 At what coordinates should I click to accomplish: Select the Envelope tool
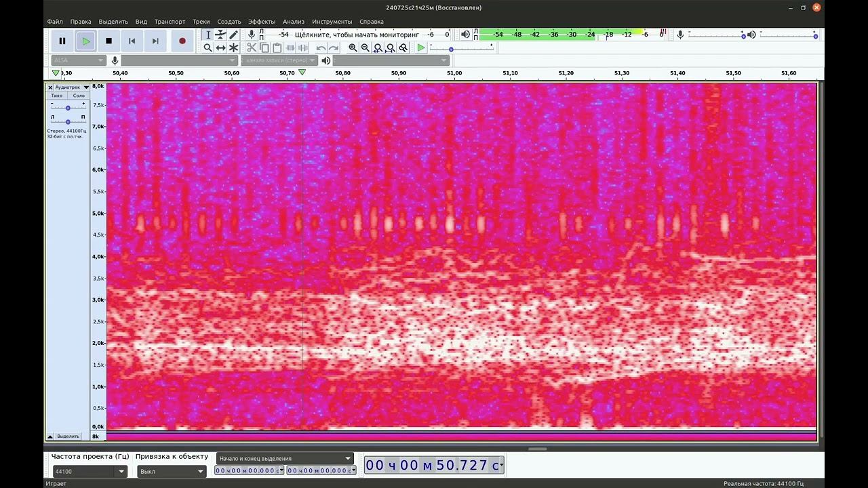tap(220, 35)
